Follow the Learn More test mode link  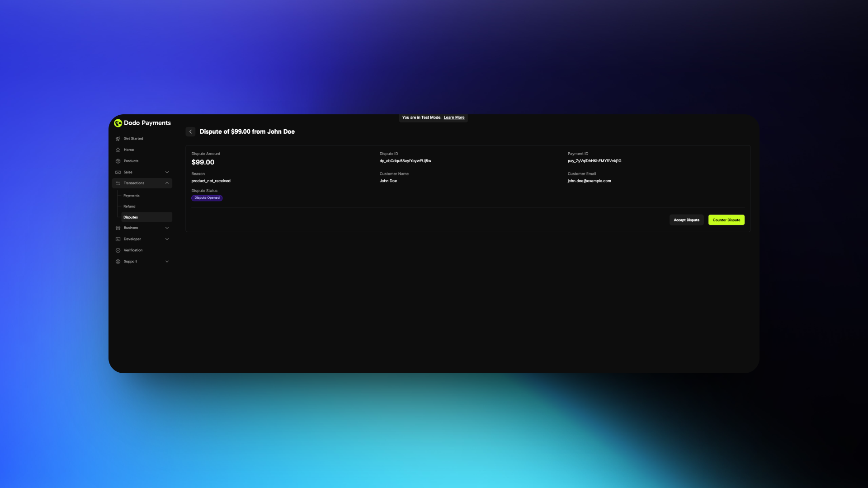[x=454, y=117]
